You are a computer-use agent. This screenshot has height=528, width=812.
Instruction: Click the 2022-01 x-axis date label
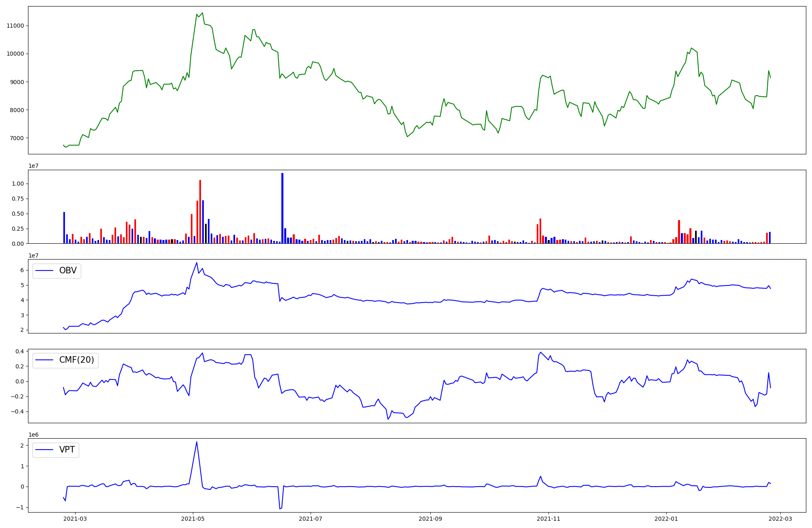(x=666, y=519)
